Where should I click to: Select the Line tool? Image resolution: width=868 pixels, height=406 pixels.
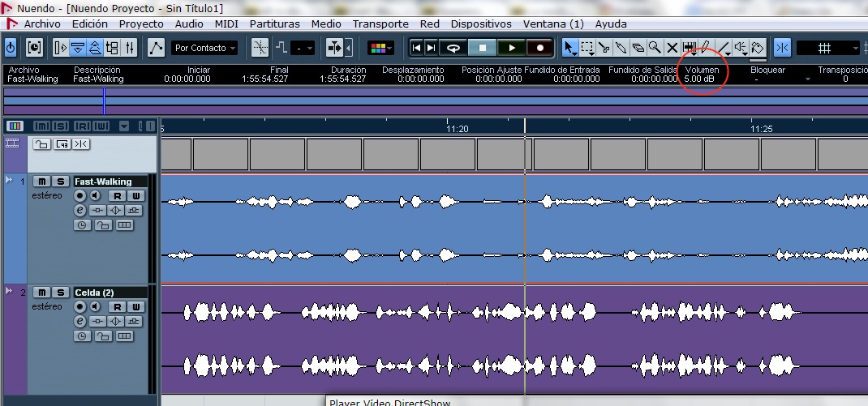(723, 48)
